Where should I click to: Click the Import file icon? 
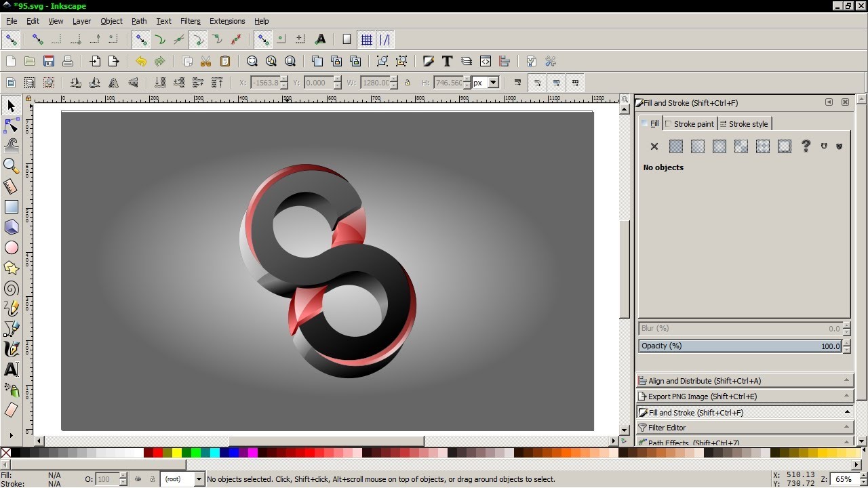coord(95,61)
